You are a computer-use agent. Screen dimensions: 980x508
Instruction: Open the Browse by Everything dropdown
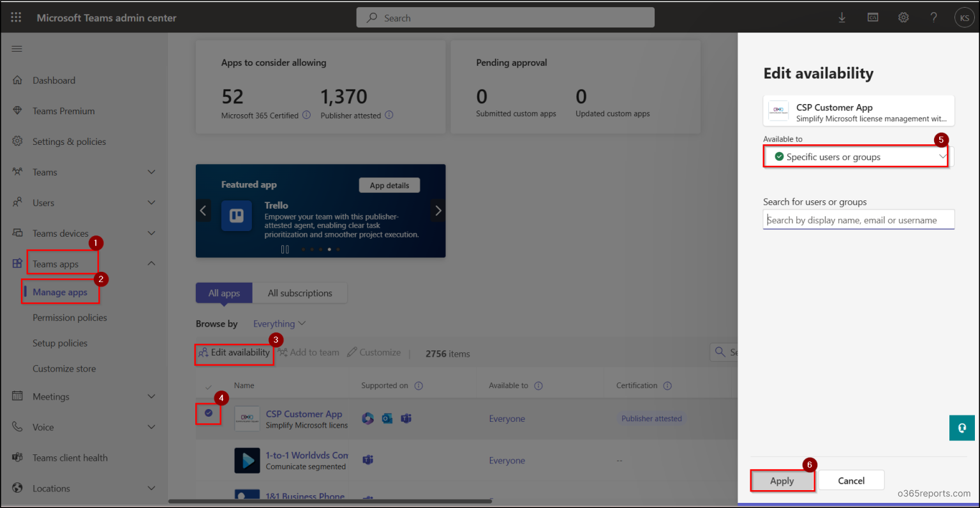(279, 324)
